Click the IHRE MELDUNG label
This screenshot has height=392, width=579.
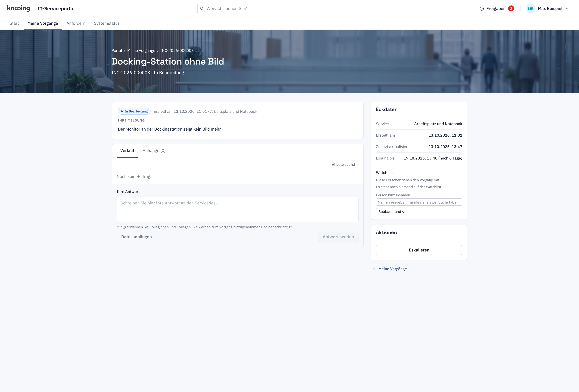pos(131,120)
